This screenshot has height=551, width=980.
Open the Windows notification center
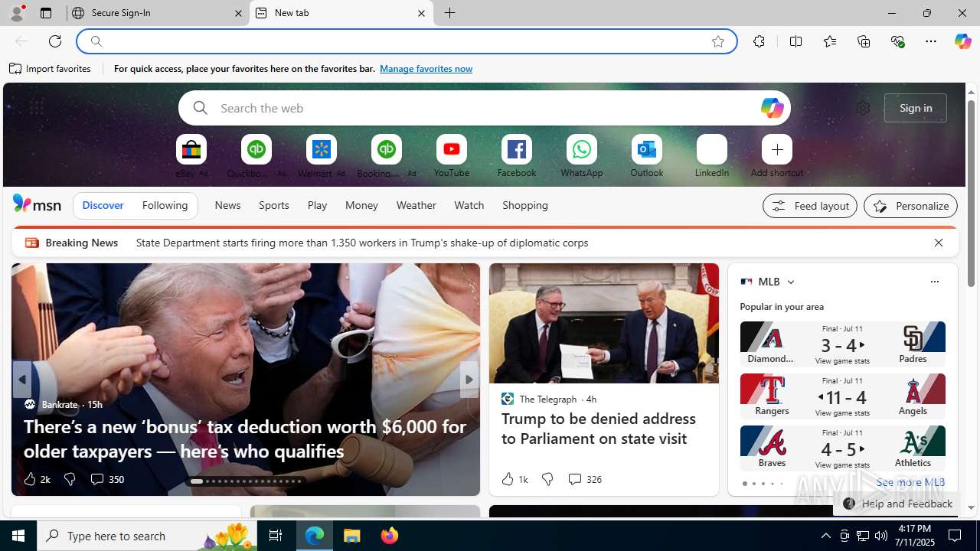tap(955, 536)
